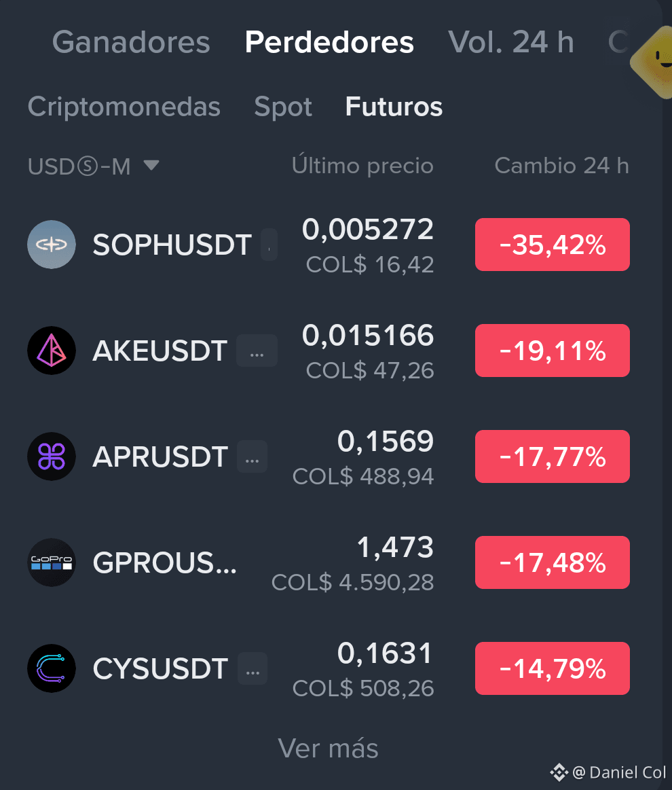This screenshot has height=790, width=672.
Task: Tap the SOPHUSDT coin logo icon
Action: (52, 245)
